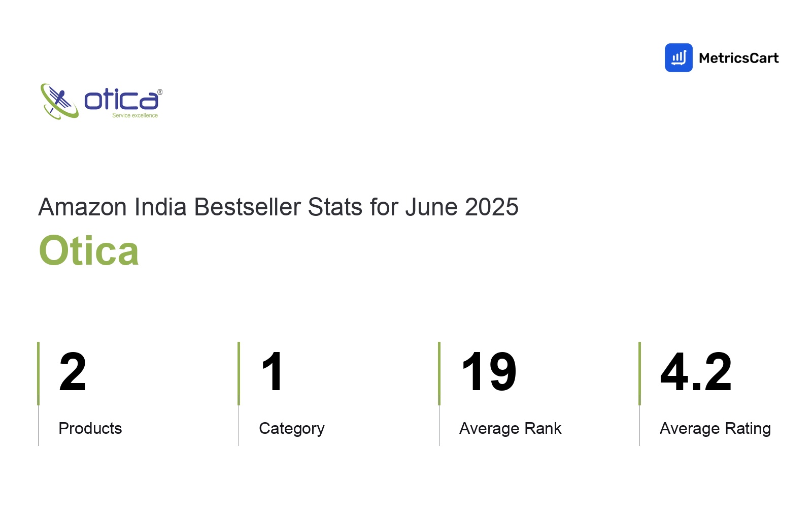Click green divider bar beside Category stat
The height and width of the screenshot is (508, 812).
239,373
